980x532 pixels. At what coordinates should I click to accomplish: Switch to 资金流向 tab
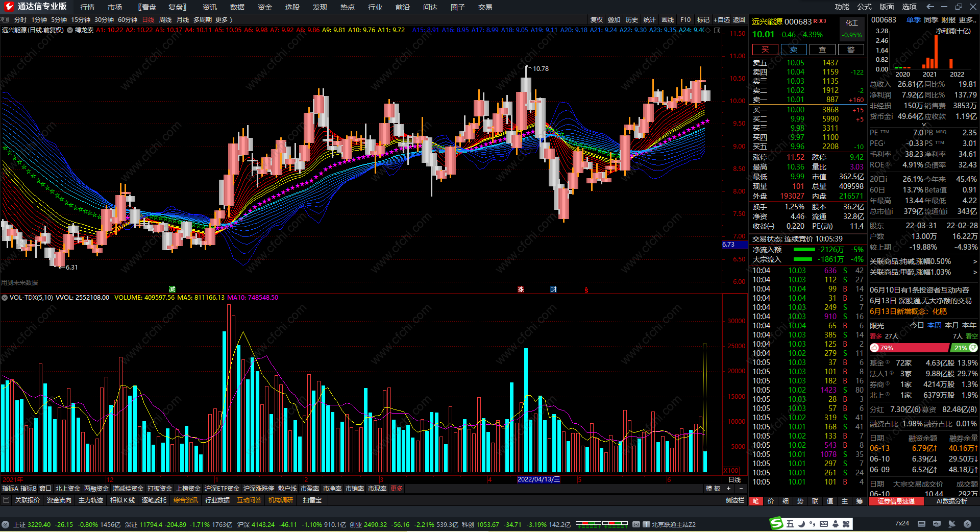59,500
